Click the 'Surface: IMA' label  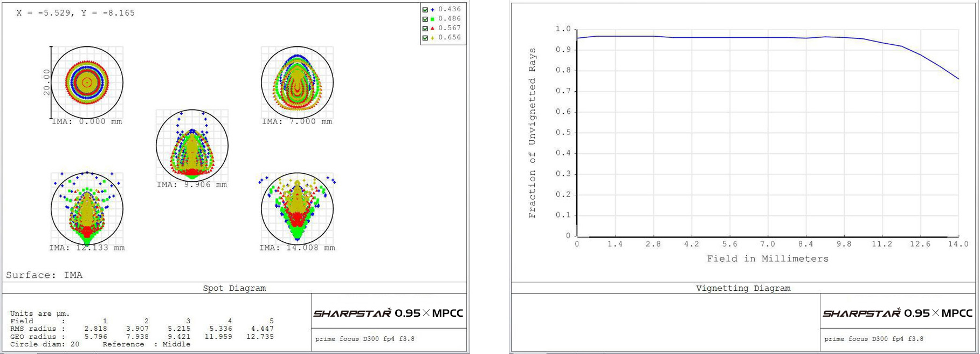pyautogui.click(x=44, y=275)
